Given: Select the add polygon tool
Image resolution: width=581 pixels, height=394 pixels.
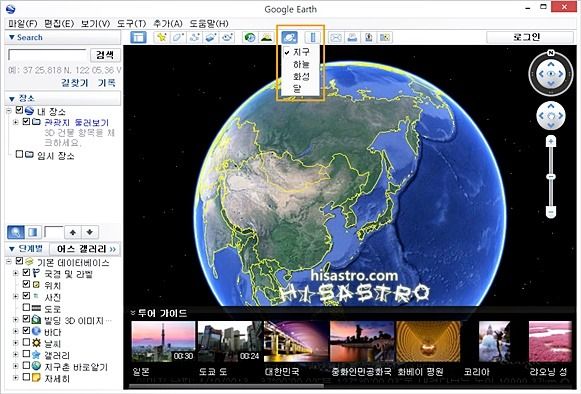Looking at the screenshot, I should click(x=178, y=37).
